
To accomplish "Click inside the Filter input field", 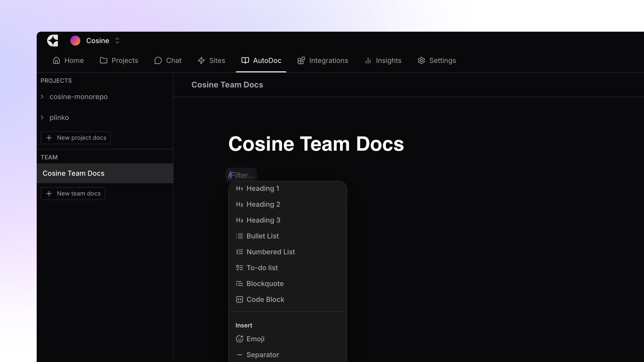I will [241, 175].
